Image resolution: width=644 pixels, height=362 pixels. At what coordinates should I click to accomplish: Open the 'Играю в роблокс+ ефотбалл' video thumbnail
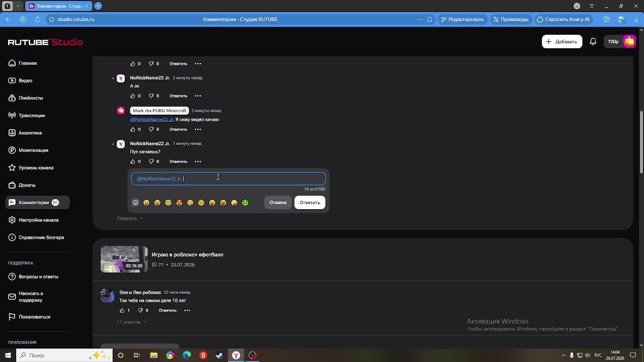pos(123,259)
